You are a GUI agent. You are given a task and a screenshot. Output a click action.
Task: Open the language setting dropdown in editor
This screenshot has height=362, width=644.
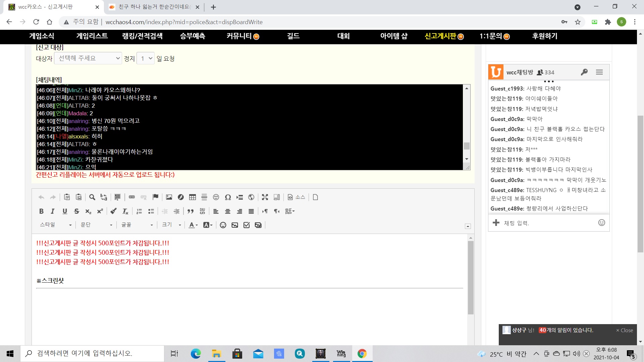coord(290,211)
